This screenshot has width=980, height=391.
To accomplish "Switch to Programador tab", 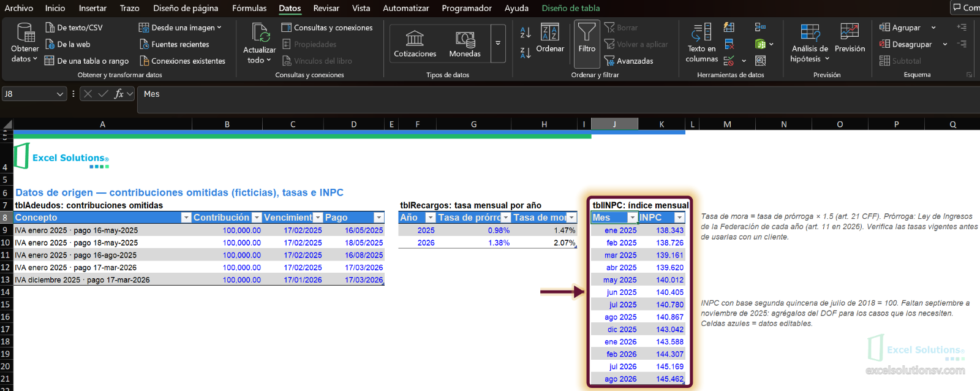I will 467,8.
